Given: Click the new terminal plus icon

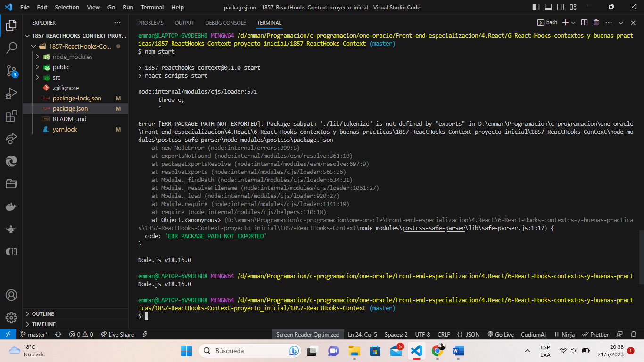Looking at the screenshot, I should click(566, 23).
